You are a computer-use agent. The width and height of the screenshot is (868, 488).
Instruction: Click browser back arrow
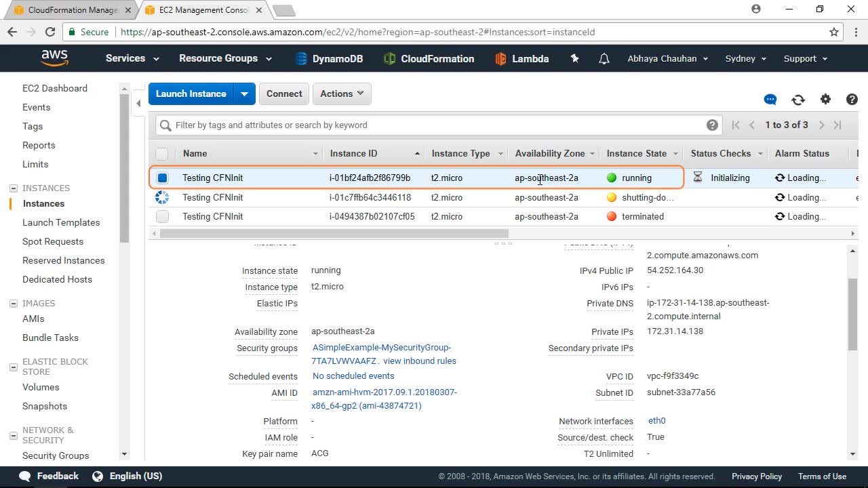point(12,32)
